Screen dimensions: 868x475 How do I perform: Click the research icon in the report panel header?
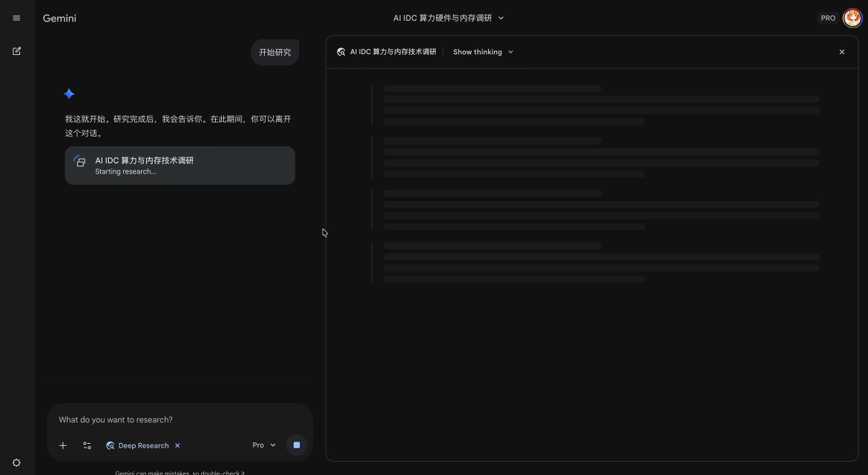(341, 52)
